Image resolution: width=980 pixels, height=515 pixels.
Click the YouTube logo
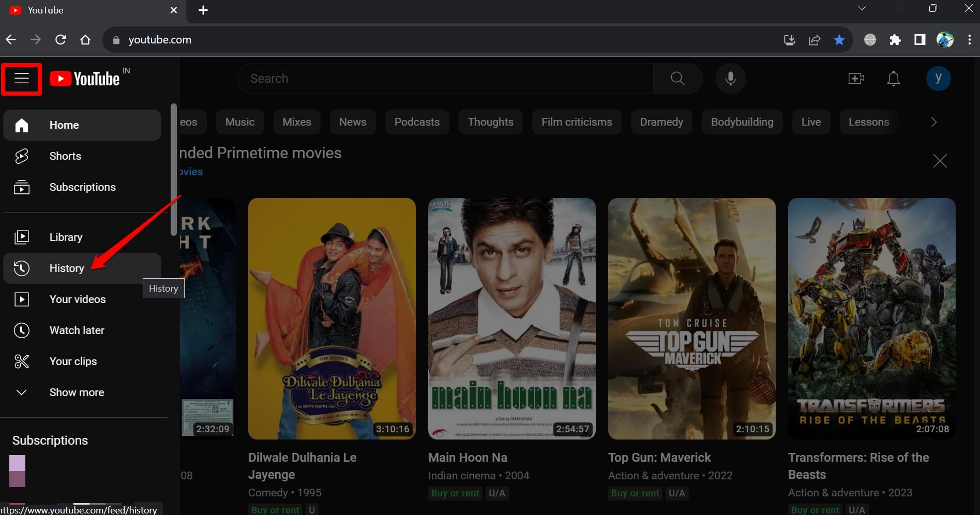point(85,79)
